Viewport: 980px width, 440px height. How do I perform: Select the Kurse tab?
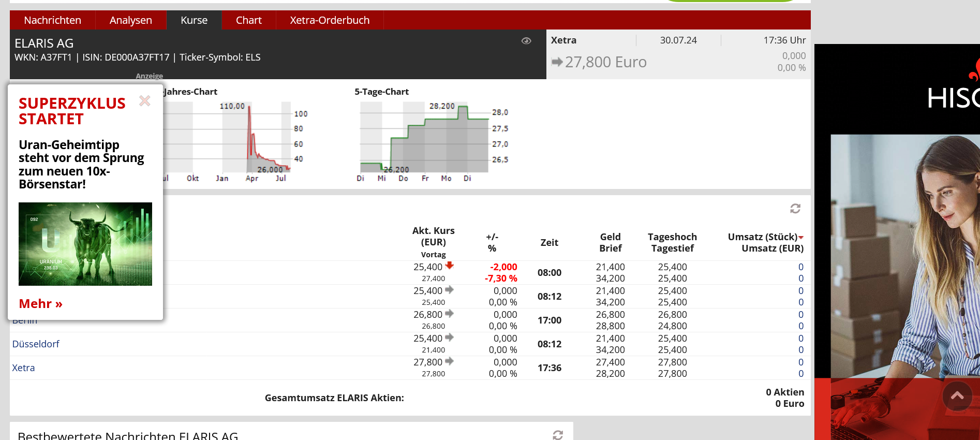(x=194, y=20)
